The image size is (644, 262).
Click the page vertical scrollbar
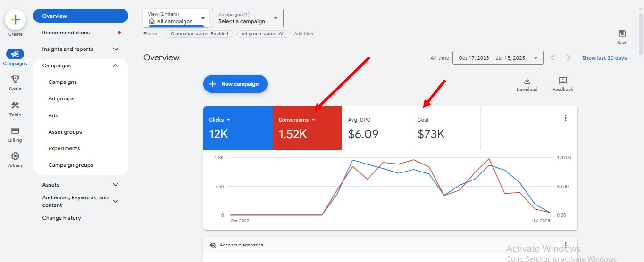tap(640, 33)
